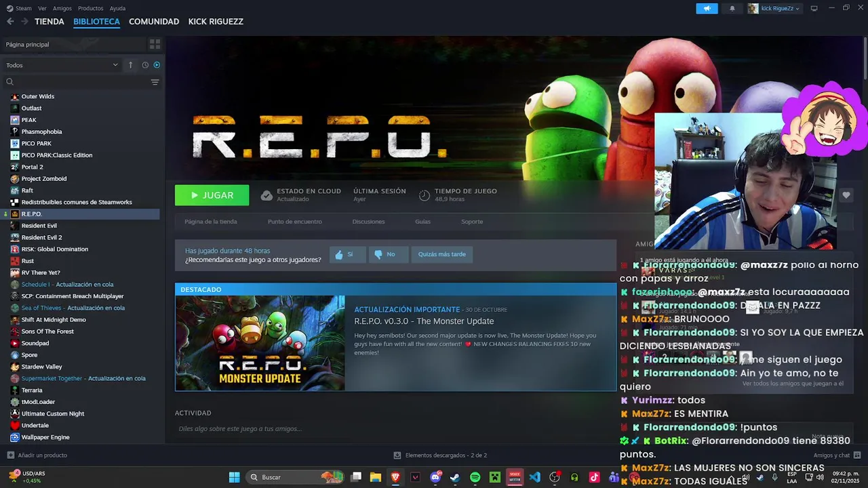This screenshot has width=868, height=488.
Task: Click the taskbar Buscar search box
Action: pos(295,477)
